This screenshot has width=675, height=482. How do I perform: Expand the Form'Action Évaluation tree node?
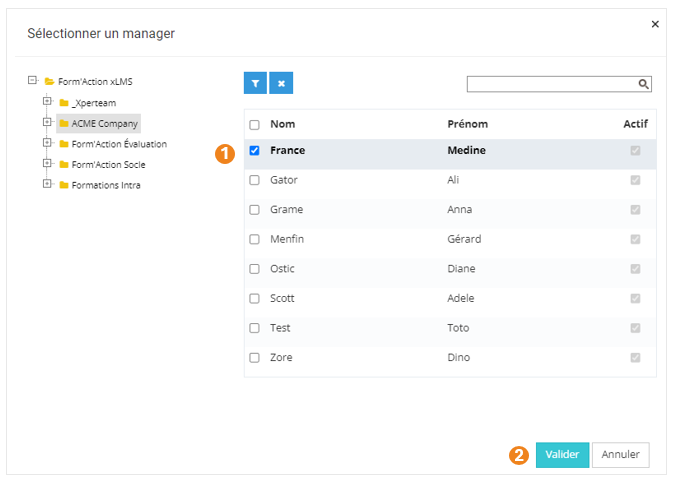(47, 143)
